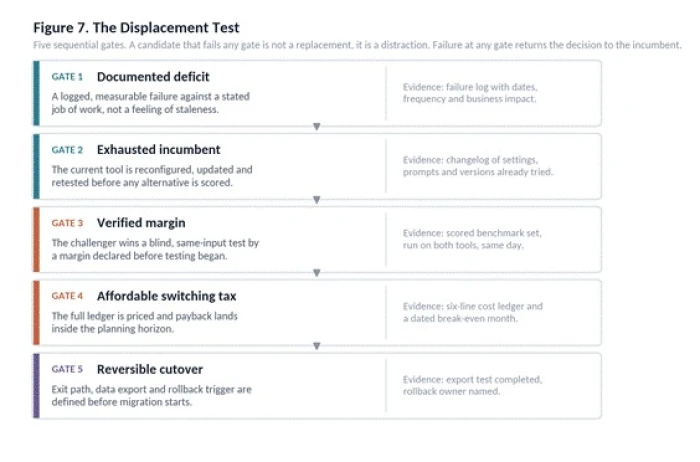Viewport: 700px width, 462px height.
Task: Select the GATE 1 label
Action: coord(67,77)
